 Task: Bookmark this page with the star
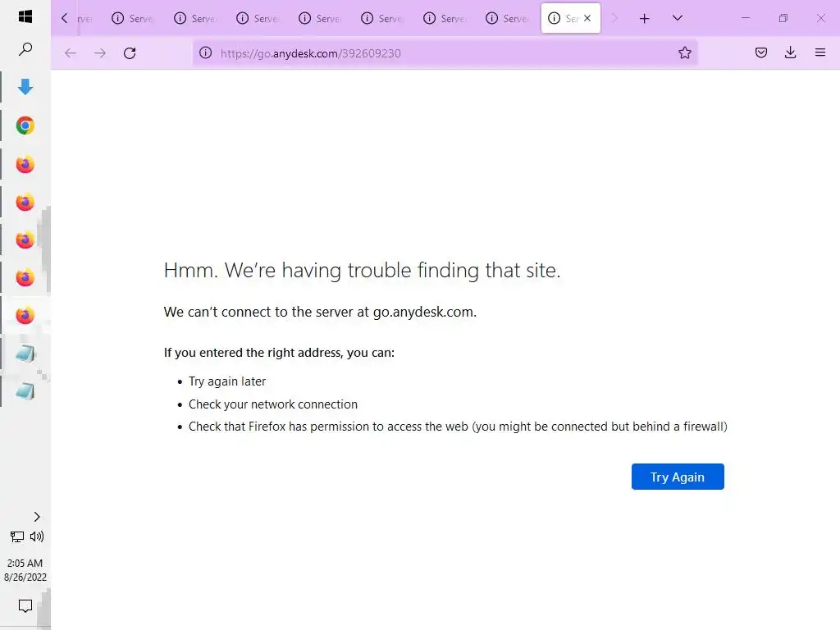(685, 52)
